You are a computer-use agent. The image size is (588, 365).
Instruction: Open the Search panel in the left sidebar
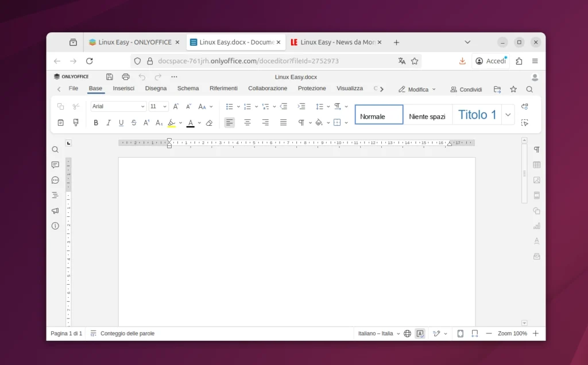click(55, 149)
